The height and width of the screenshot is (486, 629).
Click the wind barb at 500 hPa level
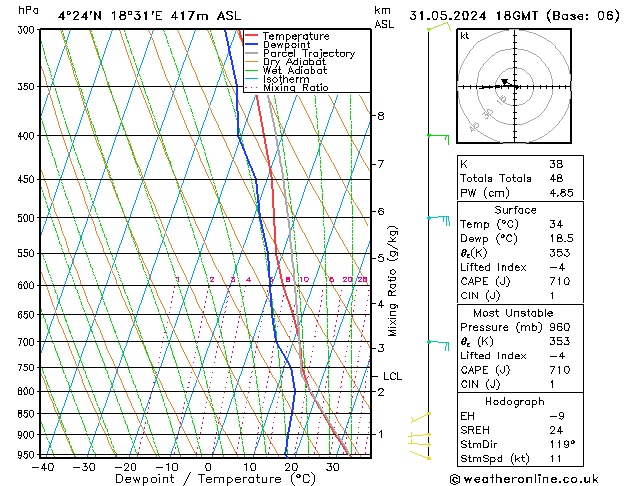(x=438, y=221)
